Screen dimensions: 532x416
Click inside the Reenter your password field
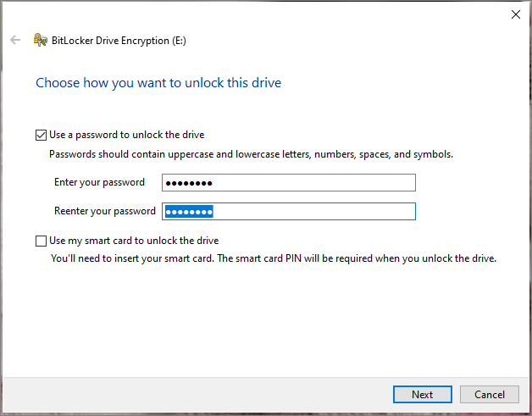pyautogui.click(x=289, y=212)
